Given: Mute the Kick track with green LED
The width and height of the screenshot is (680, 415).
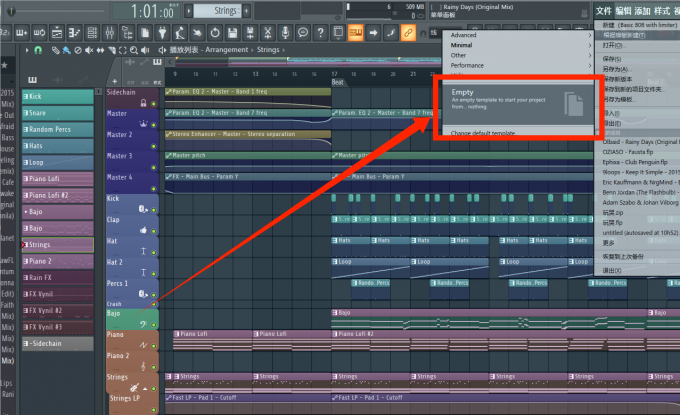Looking at the screenshot, I should coord(154,209).
